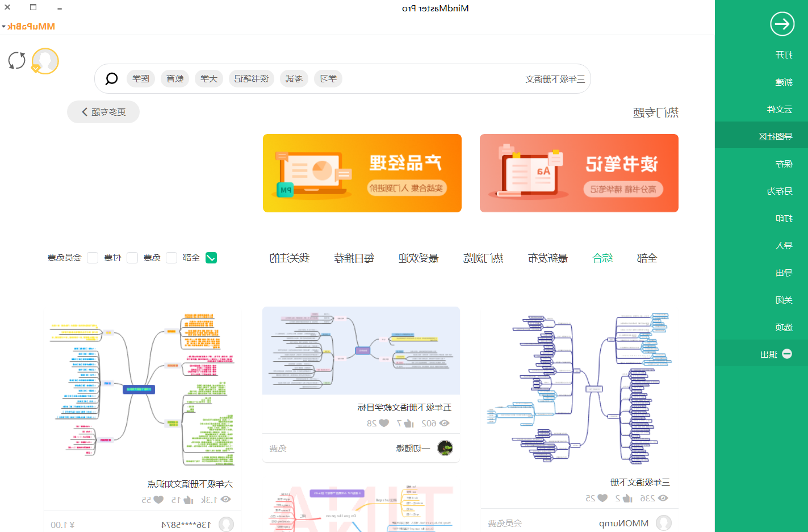Check the 全部 filter checkbox
The width and height of the screenshot is (808, 532).
(x=211, y=258)
